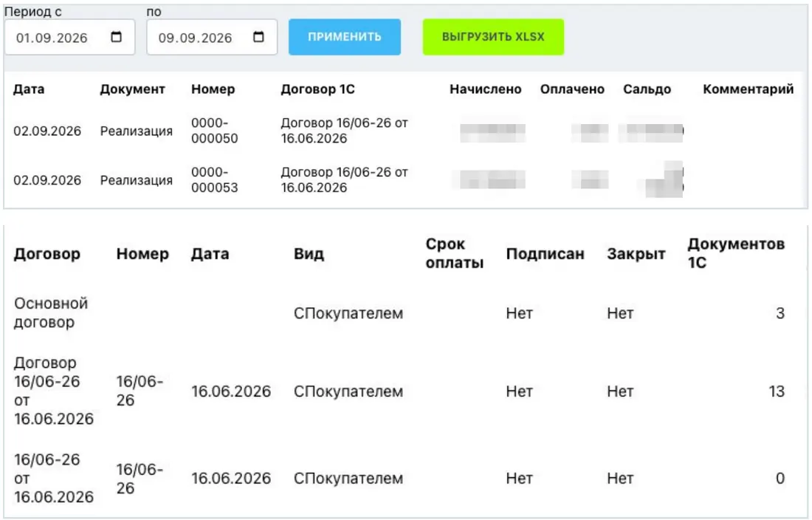Click document count 13
This screenshot has width=812, height=520.
point(777,391)
